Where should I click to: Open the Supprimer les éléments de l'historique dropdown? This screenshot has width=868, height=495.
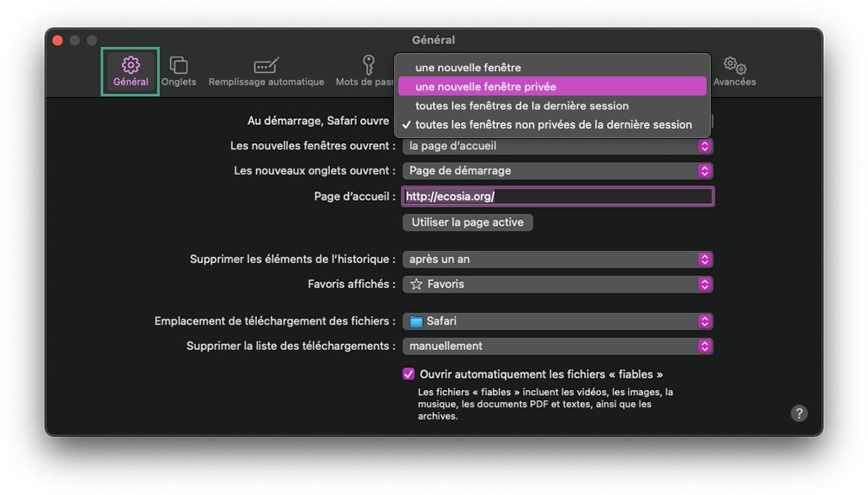tap(557, 259)
